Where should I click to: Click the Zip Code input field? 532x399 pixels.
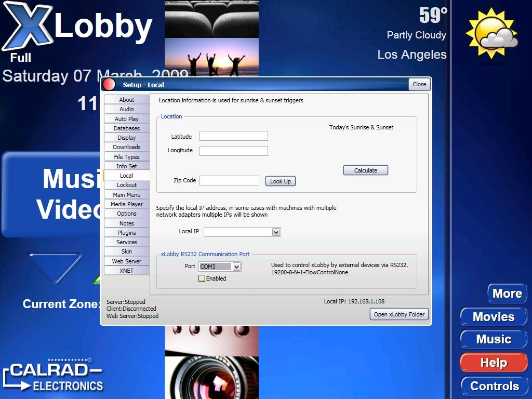(x=229, y=180)
